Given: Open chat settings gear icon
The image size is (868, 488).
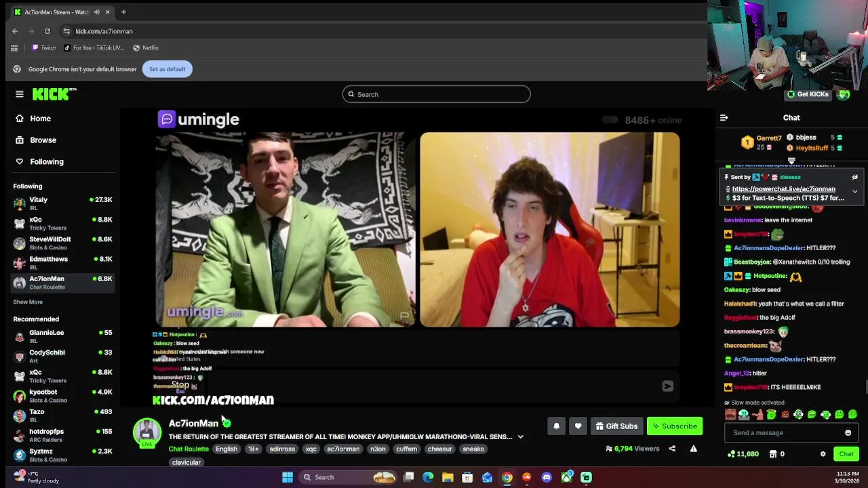Looking at the screenshot, I should click(823, 454).
